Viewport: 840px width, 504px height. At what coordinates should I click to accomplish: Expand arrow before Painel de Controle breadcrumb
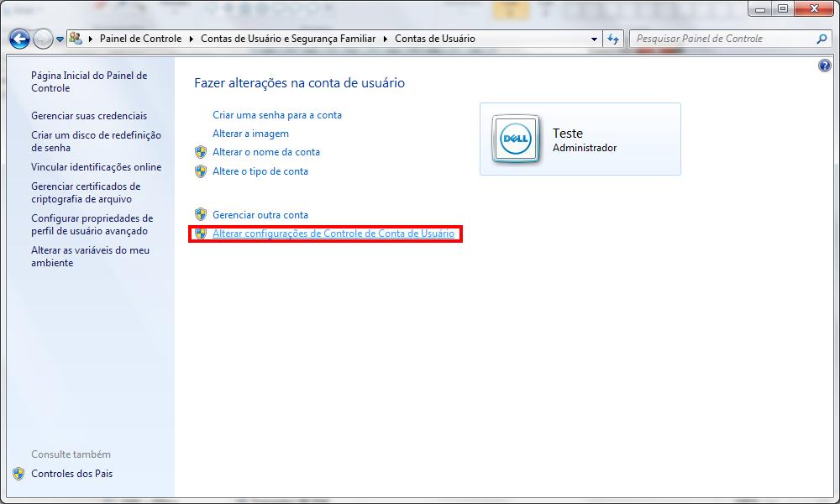click(91, 39)
